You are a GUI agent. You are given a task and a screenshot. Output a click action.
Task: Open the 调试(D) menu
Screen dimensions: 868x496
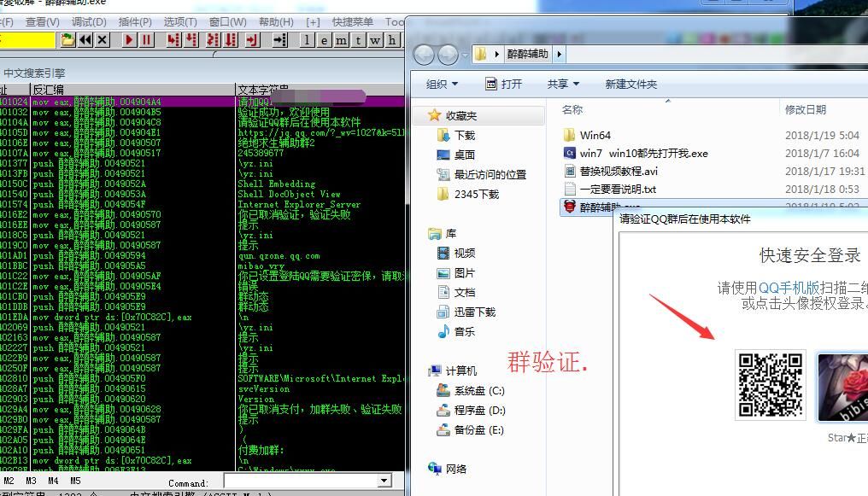coord(89,21)
